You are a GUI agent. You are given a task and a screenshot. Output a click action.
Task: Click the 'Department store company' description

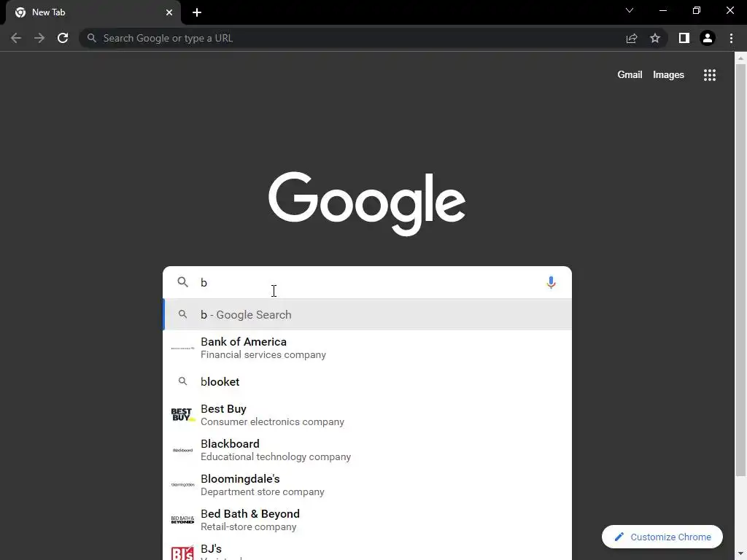tap(263, 492)
